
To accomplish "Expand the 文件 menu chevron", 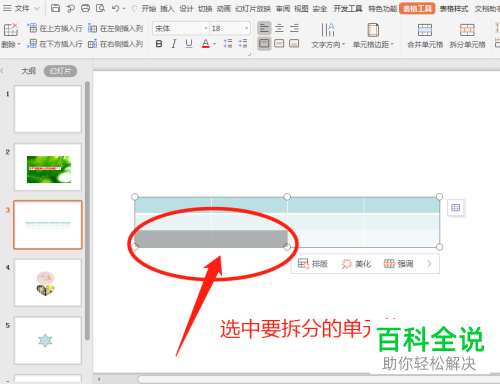I will [37, 9].
